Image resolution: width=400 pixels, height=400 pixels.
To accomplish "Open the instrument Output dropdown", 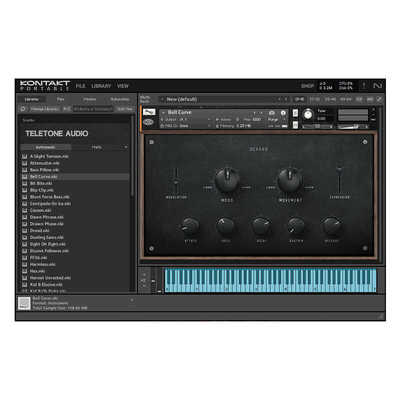I will [x=185, y=119].
